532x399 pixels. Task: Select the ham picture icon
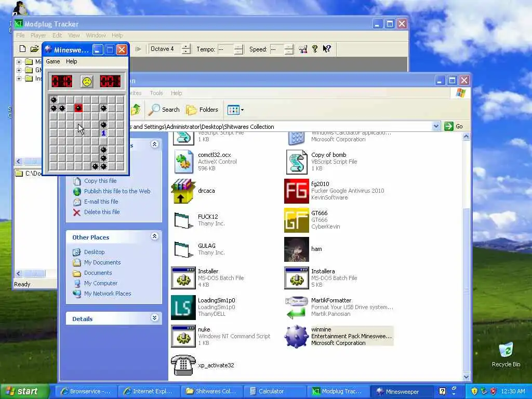pos(297,249)
